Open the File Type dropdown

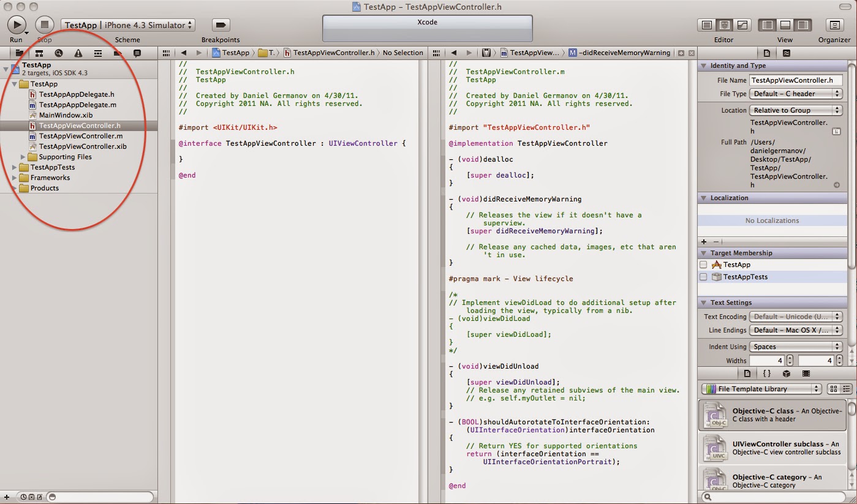[796, 94]
